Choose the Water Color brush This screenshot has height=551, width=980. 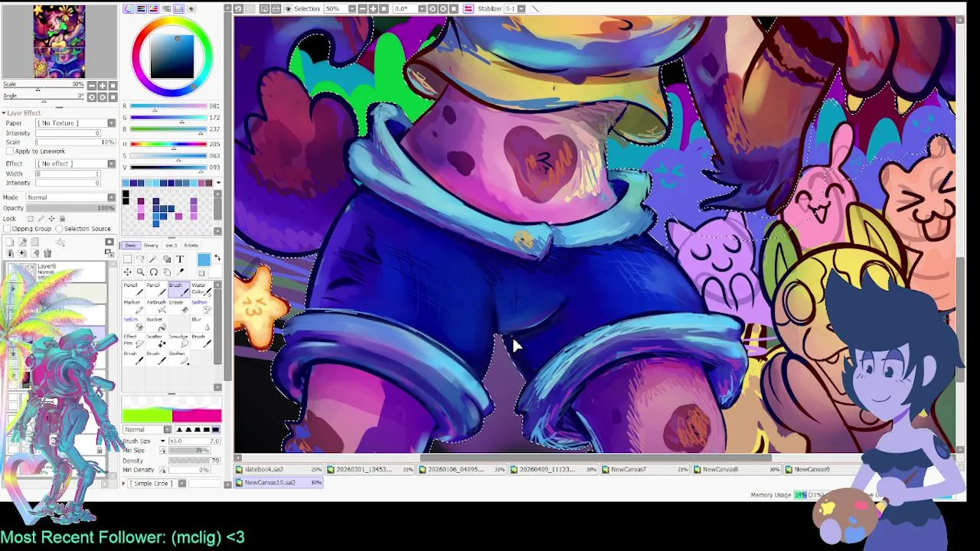tap(201, 290)
